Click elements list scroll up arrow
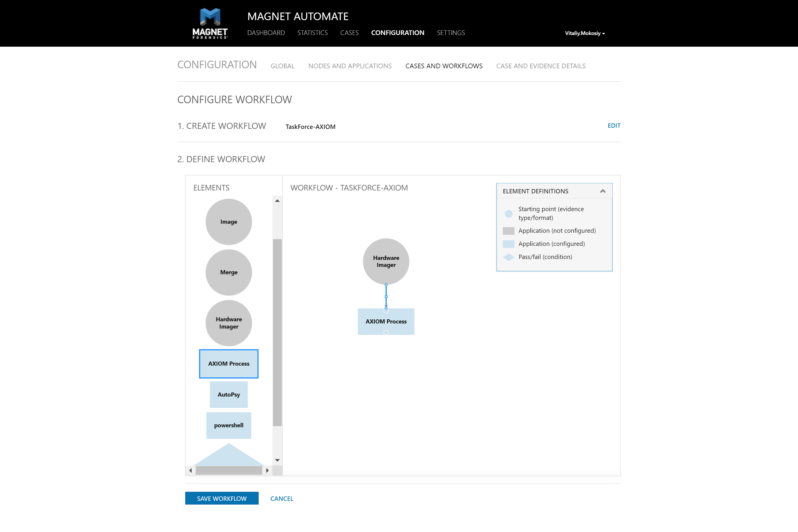The height and width of the screenshot is (532, 798). coord(278,201)
